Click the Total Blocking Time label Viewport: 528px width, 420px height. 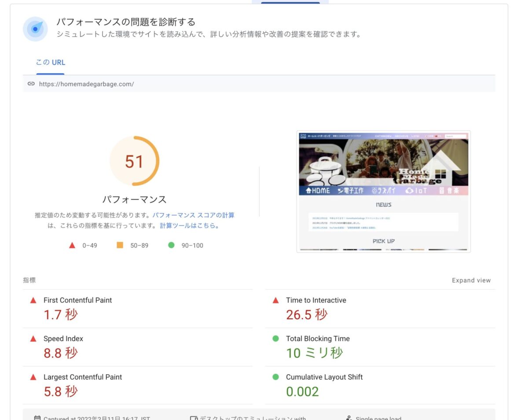point(318,339)
